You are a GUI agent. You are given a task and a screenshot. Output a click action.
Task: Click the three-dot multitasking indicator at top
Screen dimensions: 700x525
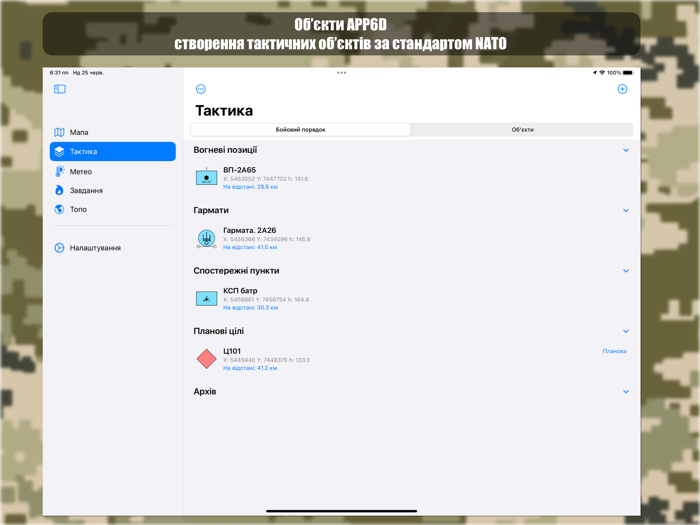click(x=342, y=73)
